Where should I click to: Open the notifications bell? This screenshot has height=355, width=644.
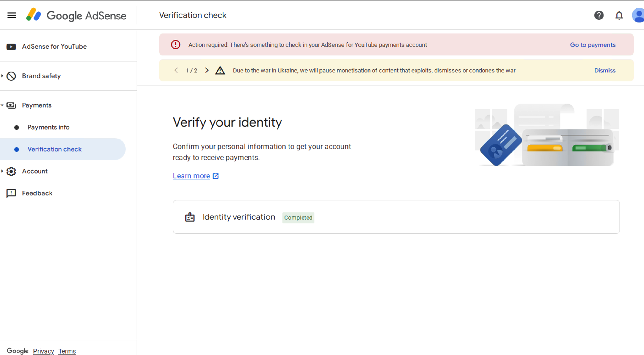click(x=619, y=15)
